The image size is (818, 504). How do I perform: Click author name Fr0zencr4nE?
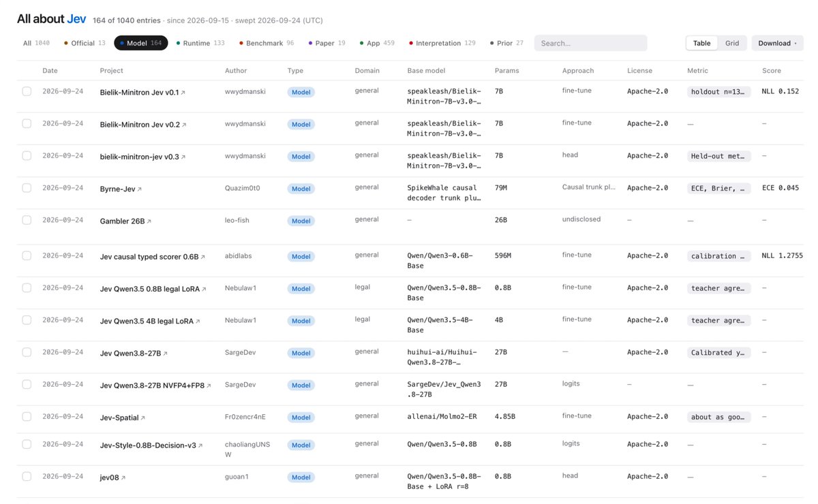[x=245, y=415]
